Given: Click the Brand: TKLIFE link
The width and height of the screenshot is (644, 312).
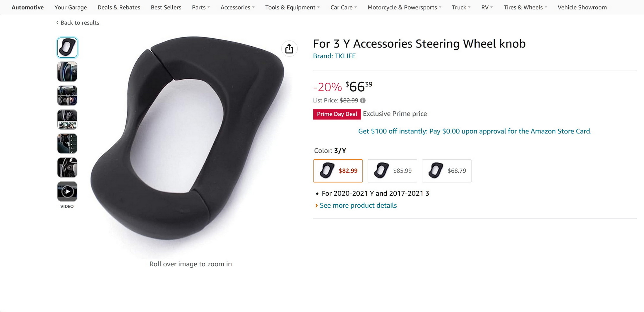Looking at the screenshot, I should 334,56.
